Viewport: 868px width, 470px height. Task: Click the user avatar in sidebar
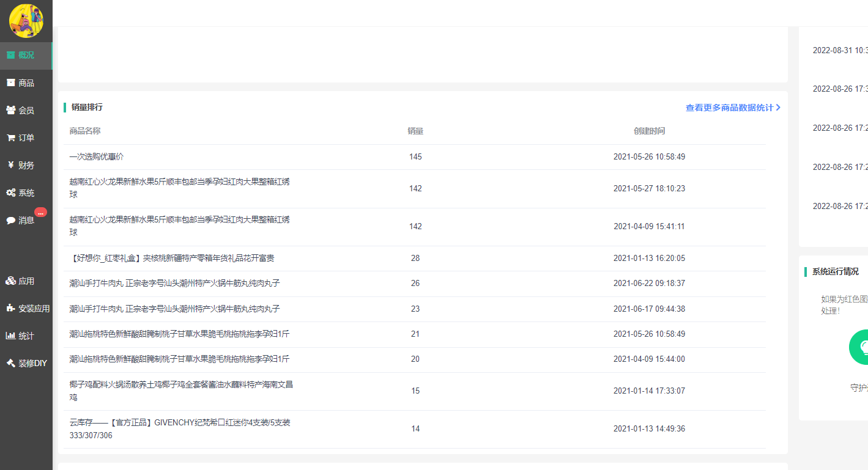26,21
